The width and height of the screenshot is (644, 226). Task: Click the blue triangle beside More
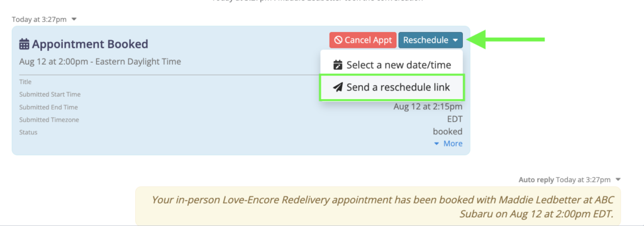(436, 144)
